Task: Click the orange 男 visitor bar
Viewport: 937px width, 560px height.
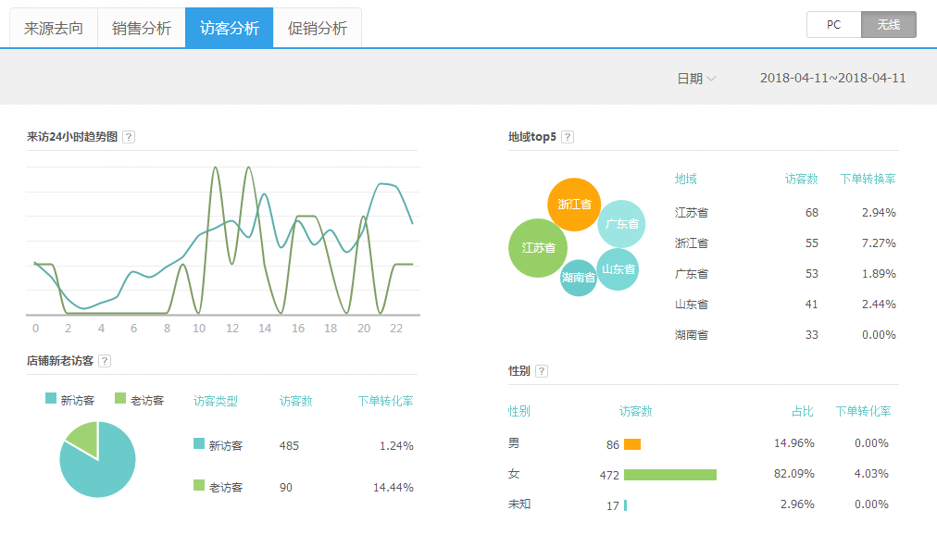Action: tap(632, 444)
